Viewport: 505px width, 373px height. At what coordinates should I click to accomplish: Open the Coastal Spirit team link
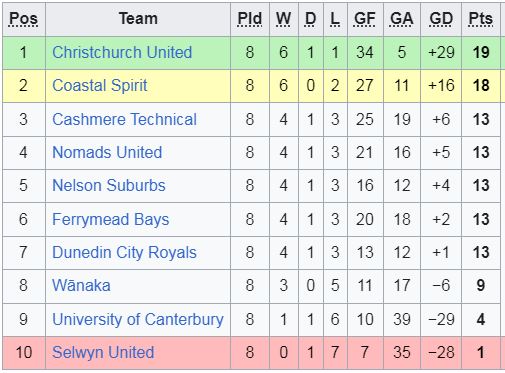100,85
